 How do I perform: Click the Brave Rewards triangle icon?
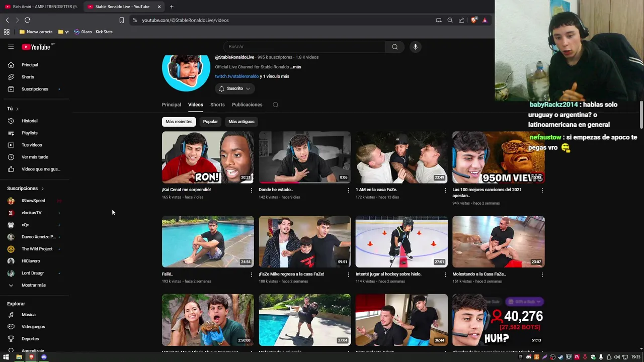[485, 20]
